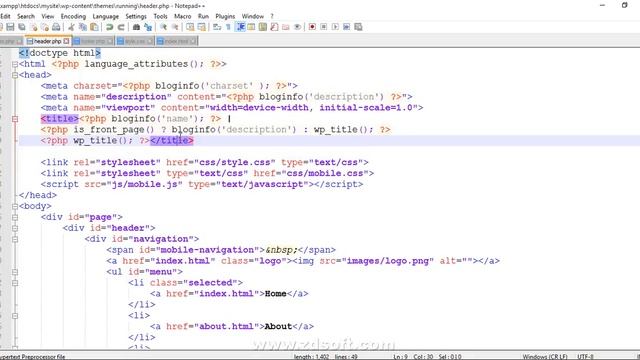Open the Document Map toolbar icon
The image size is (640, 360).
263,27
